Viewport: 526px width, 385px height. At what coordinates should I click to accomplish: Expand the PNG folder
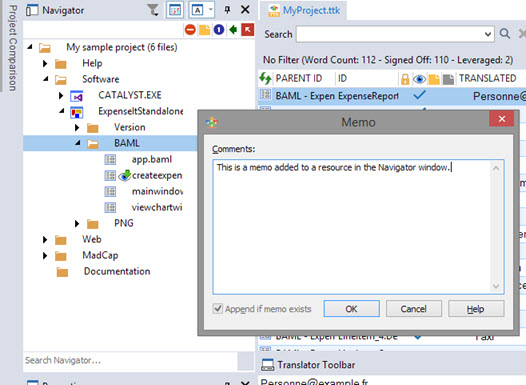click(77, 223)
